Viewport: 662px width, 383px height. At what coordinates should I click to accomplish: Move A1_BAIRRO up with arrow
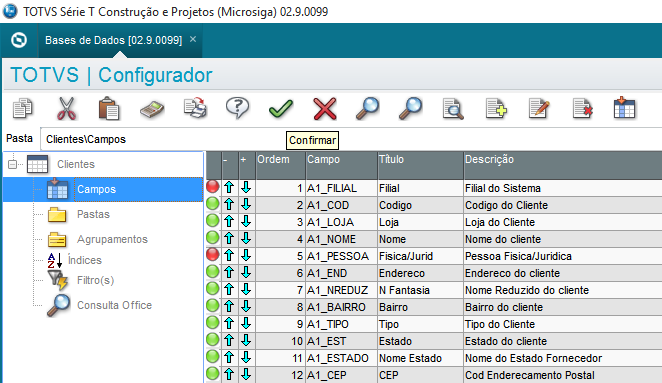(x=229, y=307)
